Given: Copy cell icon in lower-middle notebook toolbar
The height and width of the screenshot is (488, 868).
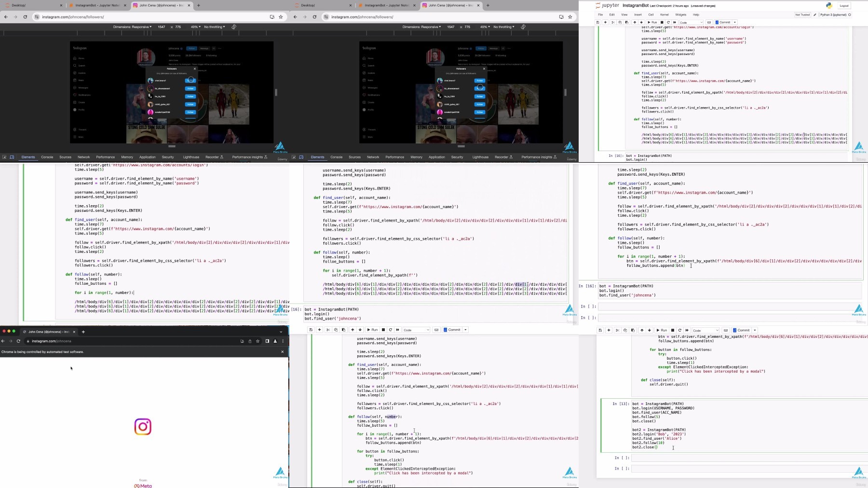Looking at the screenshot, I should (336, 330).
